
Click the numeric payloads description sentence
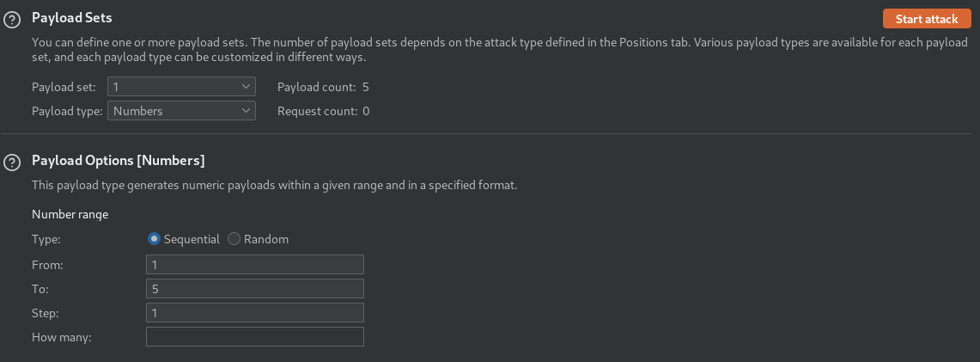[x=274, y=186]
